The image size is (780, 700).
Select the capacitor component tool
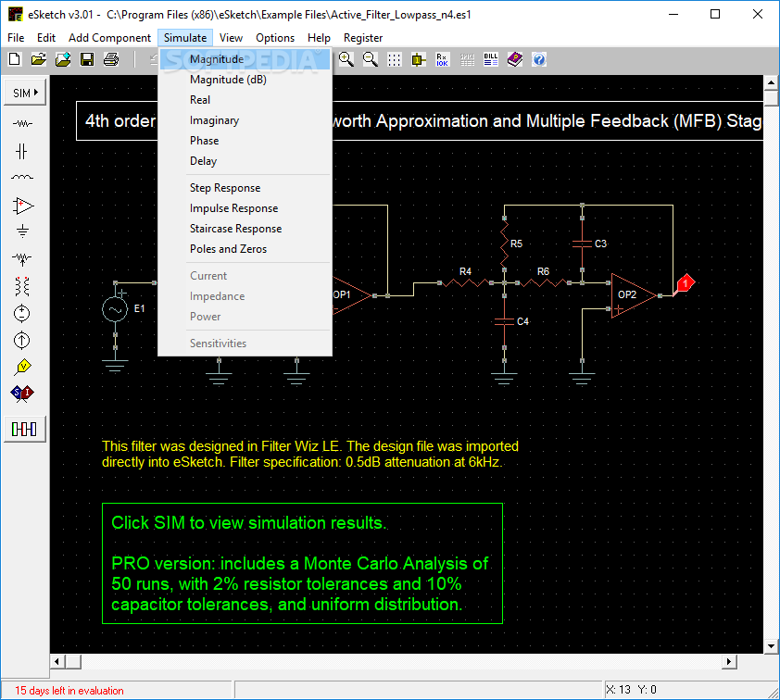[21, 151]
